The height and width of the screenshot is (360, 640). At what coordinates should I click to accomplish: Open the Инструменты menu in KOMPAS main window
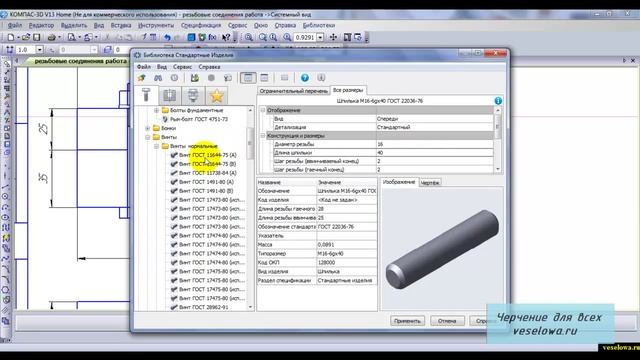coord(156,25)
